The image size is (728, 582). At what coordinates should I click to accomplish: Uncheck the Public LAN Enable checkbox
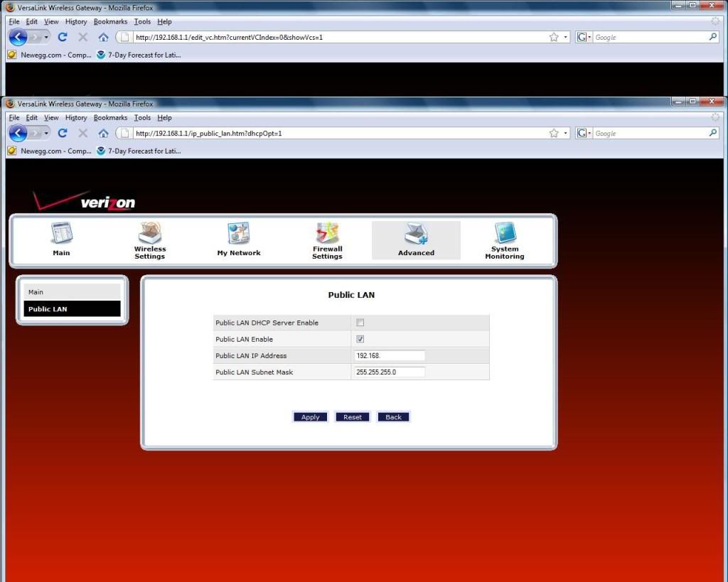360,339
